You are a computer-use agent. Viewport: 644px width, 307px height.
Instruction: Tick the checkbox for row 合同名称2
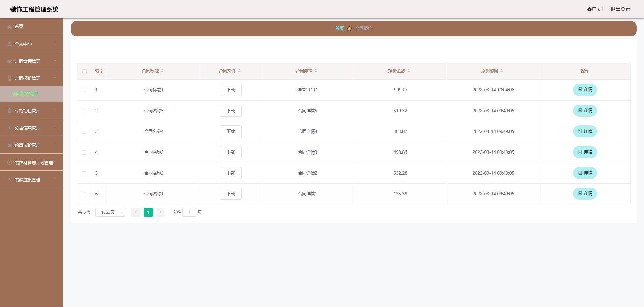pos(84,173)
